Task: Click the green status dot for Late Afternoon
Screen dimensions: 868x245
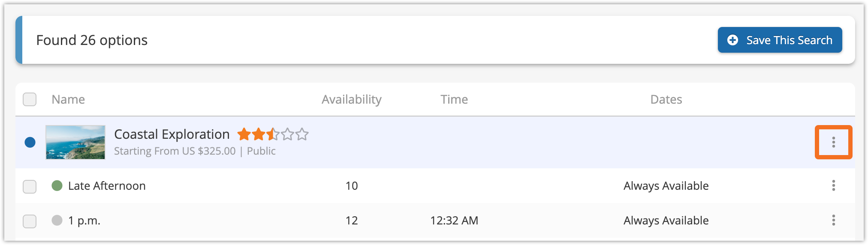Action: point(57,185)
